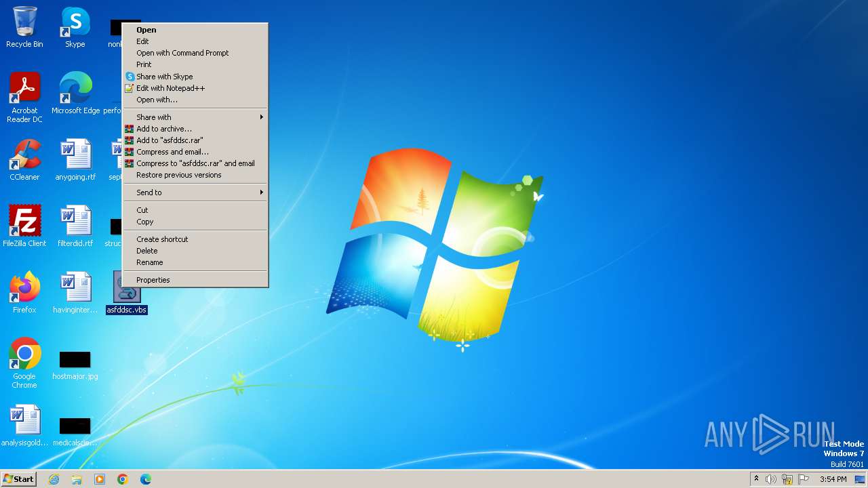
Task: Select the asfddsc.vbs script file
Action: [127, 293]
